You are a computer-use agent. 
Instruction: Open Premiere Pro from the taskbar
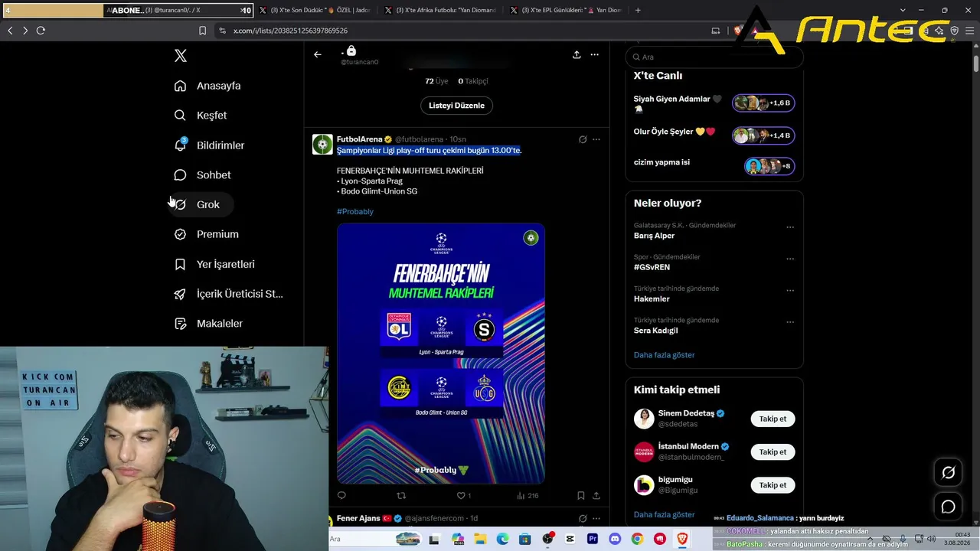click(x=592, y=539)
